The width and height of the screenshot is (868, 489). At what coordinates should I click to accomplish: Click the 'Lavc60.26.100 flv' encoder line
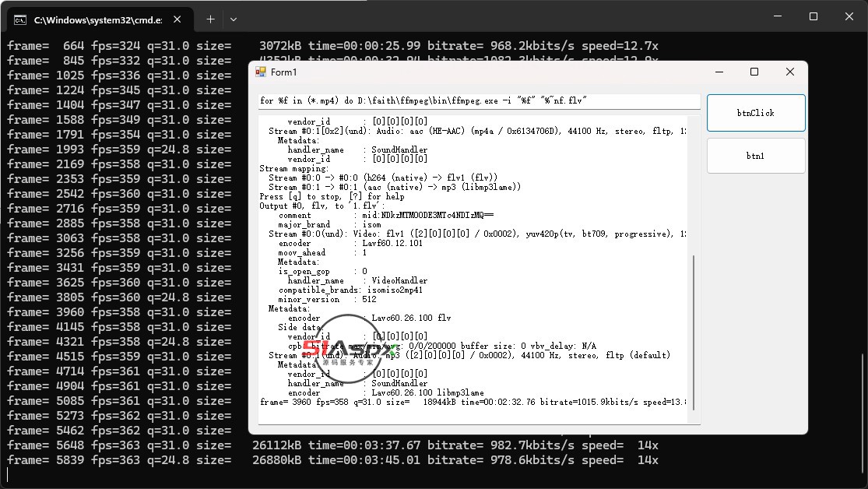point(369,318)
